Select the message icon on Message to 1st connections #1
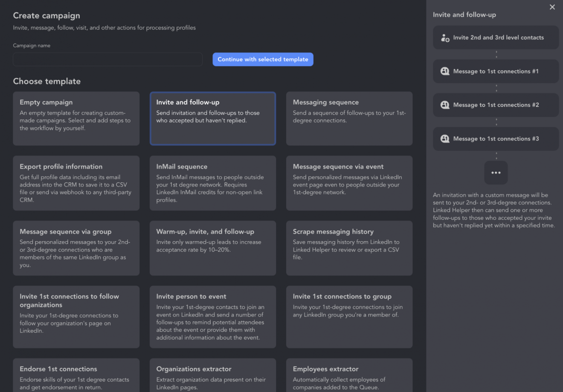 [x=445, y=71]
